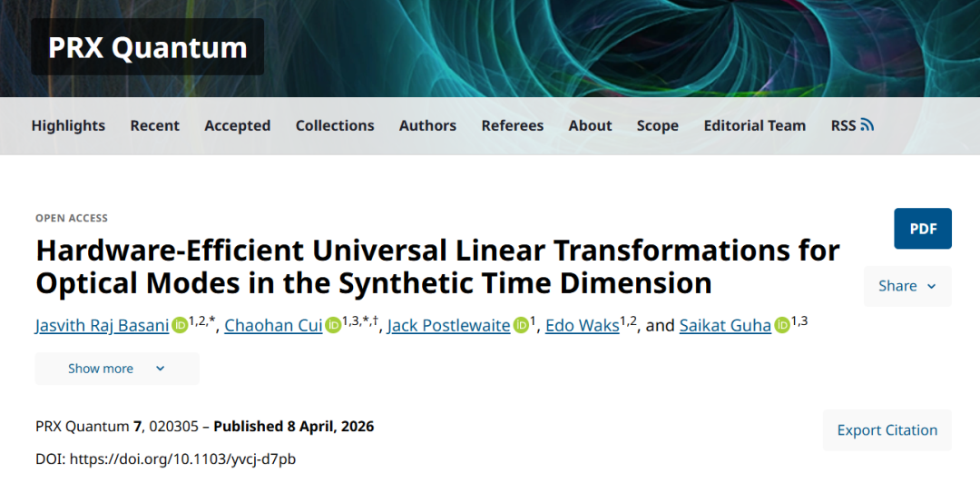This screenshot has height=483, width=980.
Task: Open Chaohan Cui's ORCID icon
Action: 333,325
